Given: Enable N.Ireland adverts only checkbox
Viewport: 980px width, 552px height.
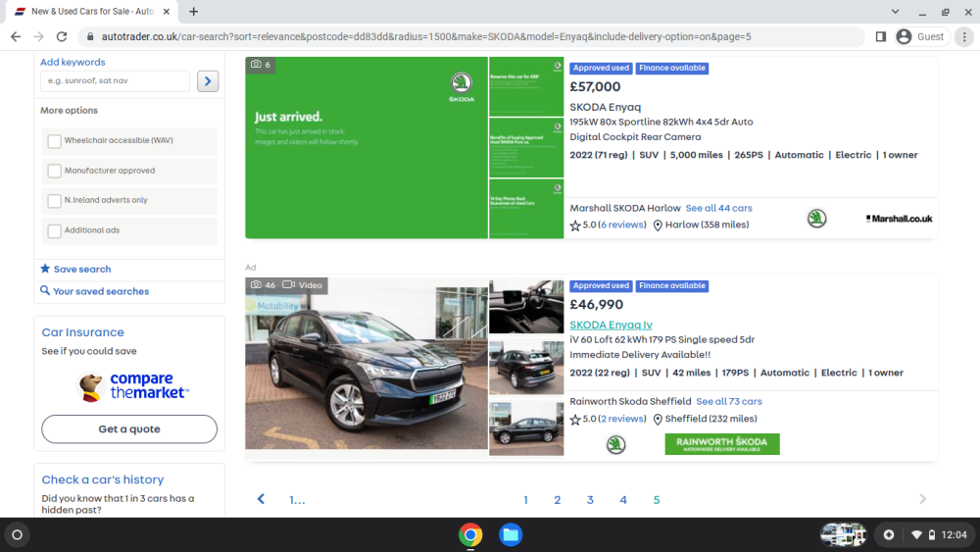Looking at the screenshot, I should coord(54,201).
